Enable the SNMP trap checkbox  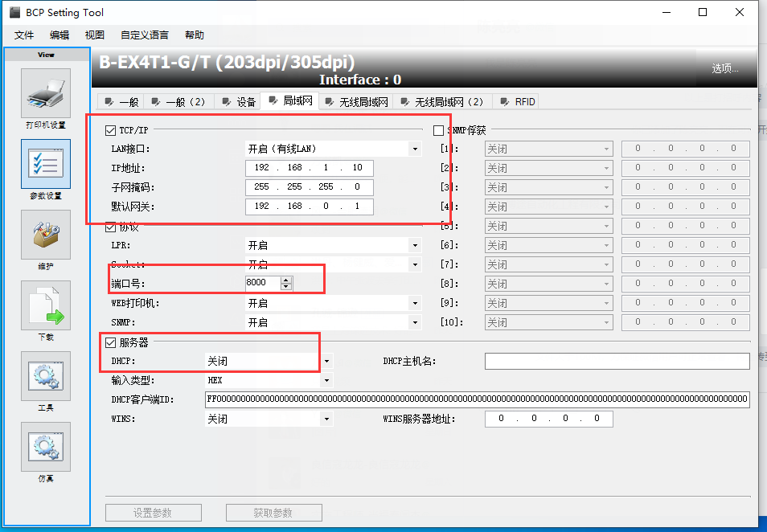pyautogui.click(x=439, y=130)
